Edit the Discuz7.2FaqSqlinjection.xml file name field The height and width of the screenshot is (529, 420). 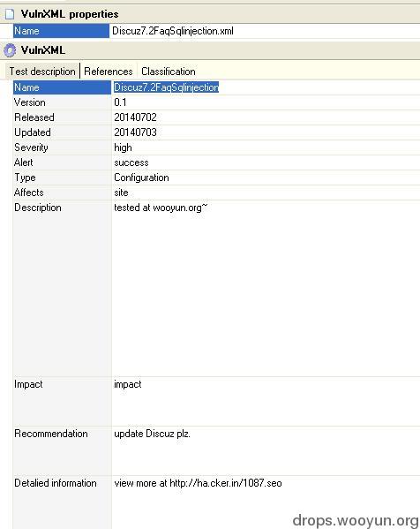point(265,31)
